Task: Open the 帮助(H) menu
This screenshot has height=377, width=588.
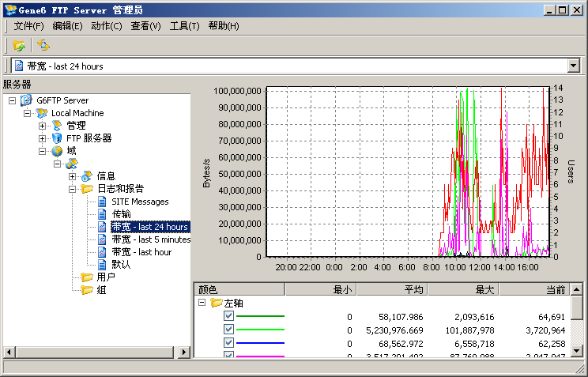Action: (224, 26)
